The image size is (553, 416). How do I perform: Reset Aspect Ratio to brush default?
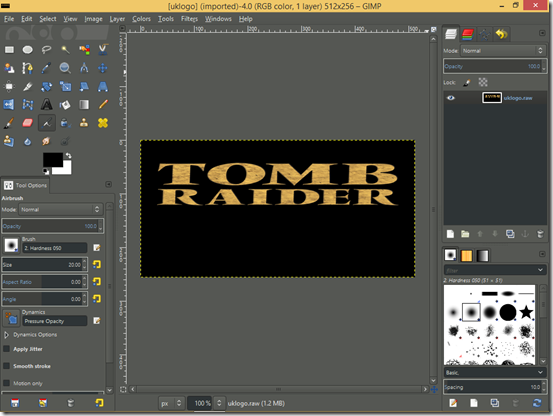coord(97,281)
